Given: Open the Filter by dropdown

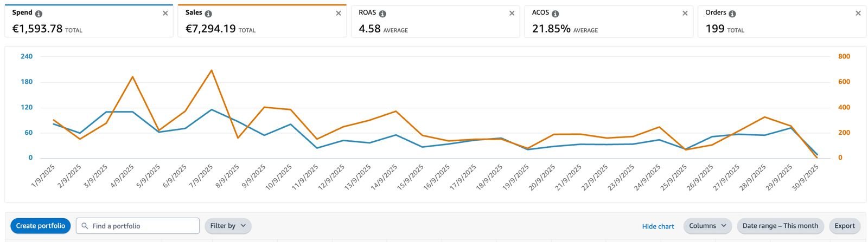Looking at the screenshot, I should (x=228, y=226).
